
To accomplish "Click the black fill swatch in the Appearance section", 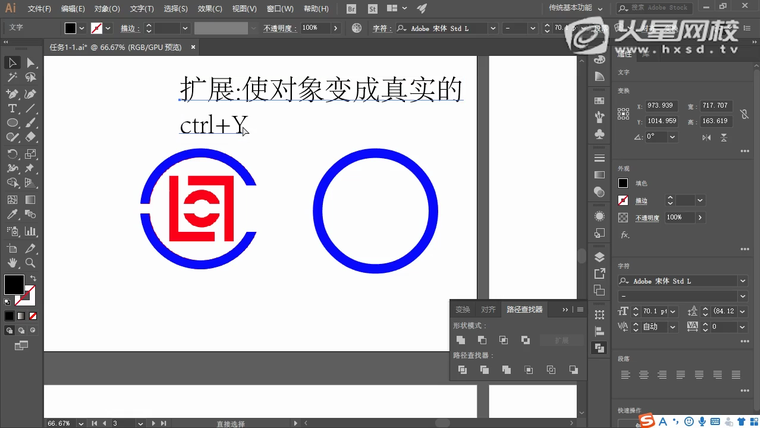I will (623, 183).
